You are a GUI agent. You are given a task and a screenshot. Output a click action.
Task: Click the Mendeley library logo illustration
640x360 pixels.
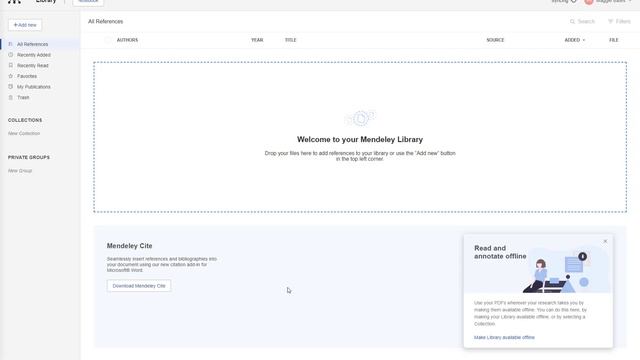point(360,118)
